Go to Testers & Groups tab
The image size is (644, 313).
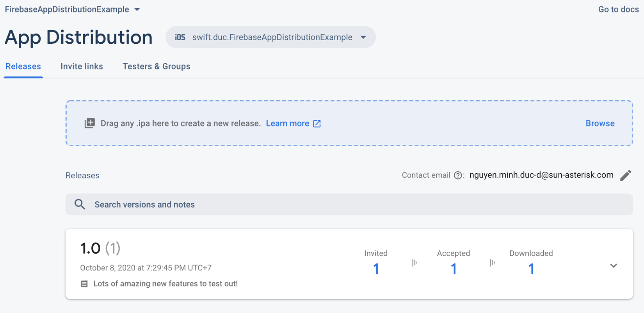click(156, 66)
